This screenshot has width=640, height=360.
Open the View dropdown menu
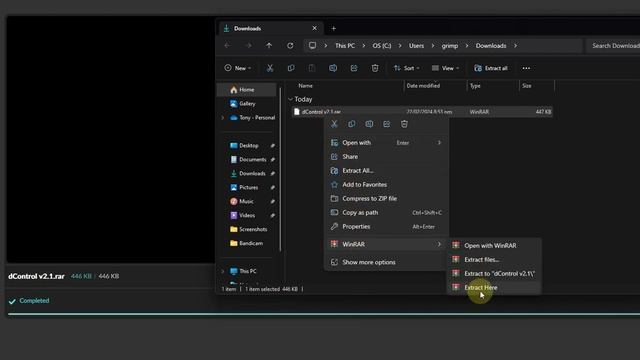tap(446, 68)
